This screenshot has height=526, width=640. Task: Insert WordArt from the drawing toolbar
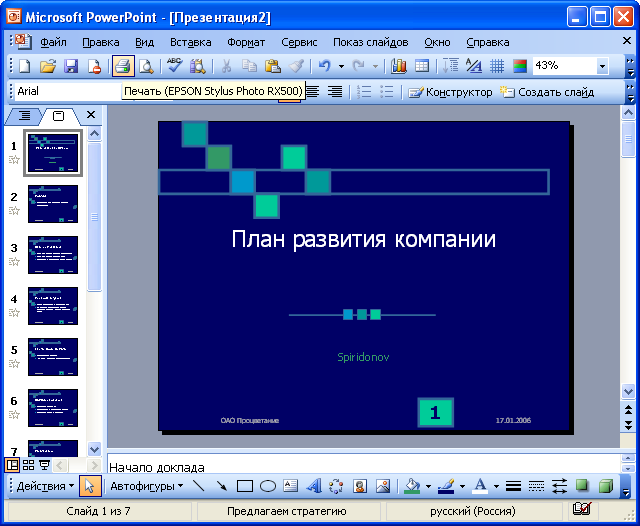(x=313, y=487)
